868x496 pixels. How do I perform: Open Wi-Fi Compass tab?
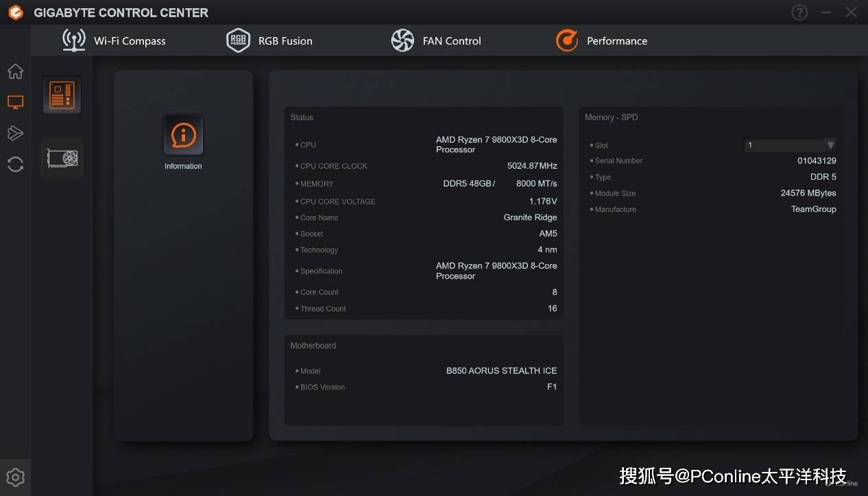tap(114, 41)
